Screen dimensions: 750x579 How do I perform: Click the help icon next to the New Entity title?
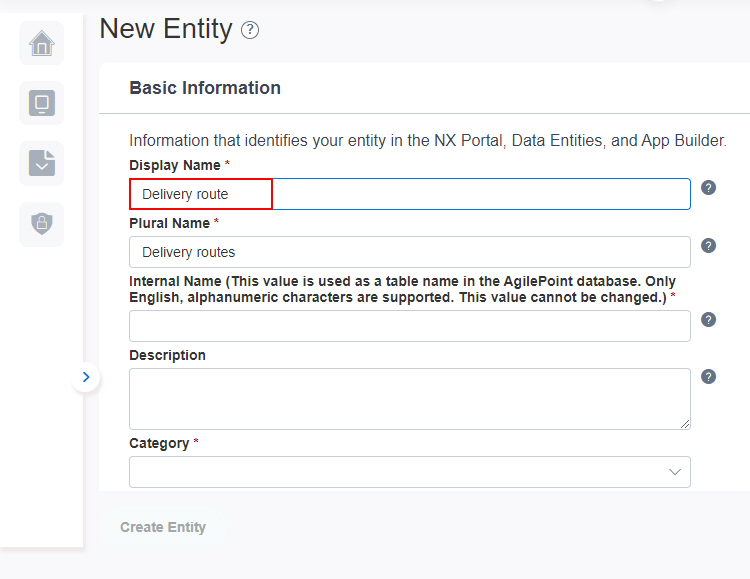tap(250, 30)
